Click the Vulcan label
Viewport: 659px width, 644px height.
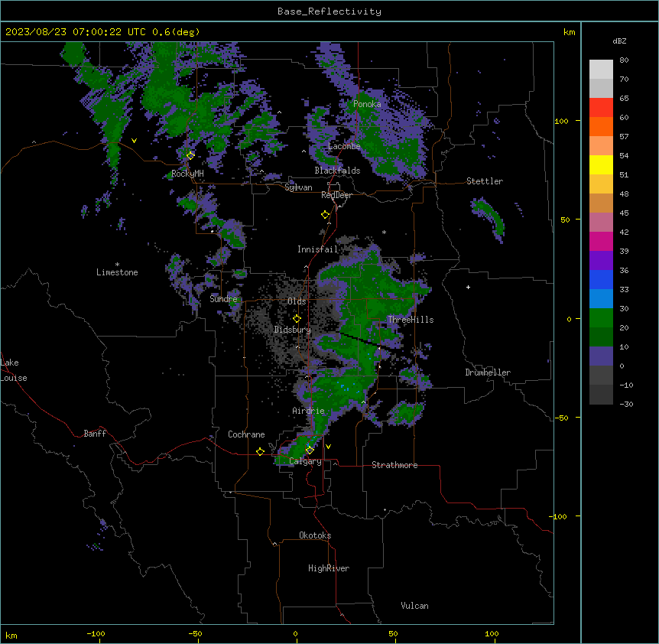pyautogui.click(x=415, y=606)
